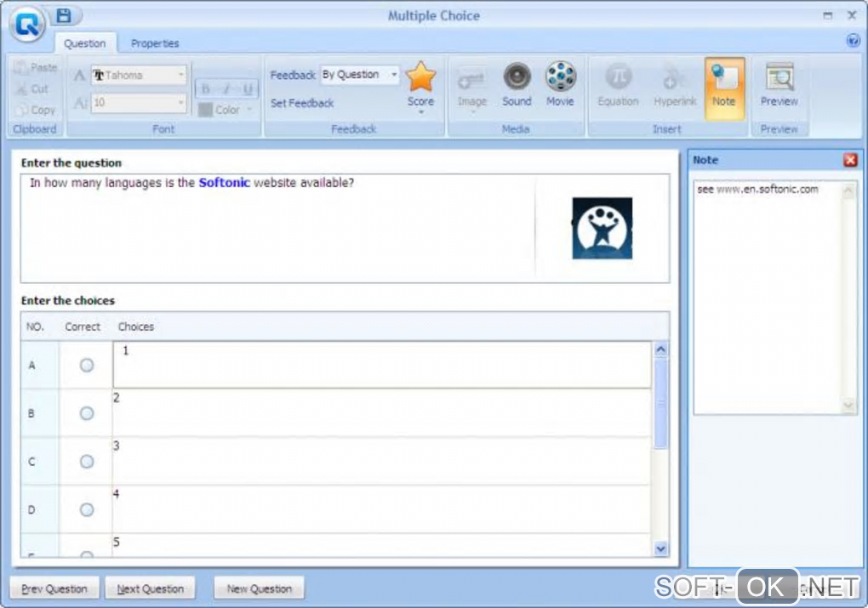Click the choices list scrollbar thumb
The image size is (868, 608).
pyautogui.click(x=660, y=403)
